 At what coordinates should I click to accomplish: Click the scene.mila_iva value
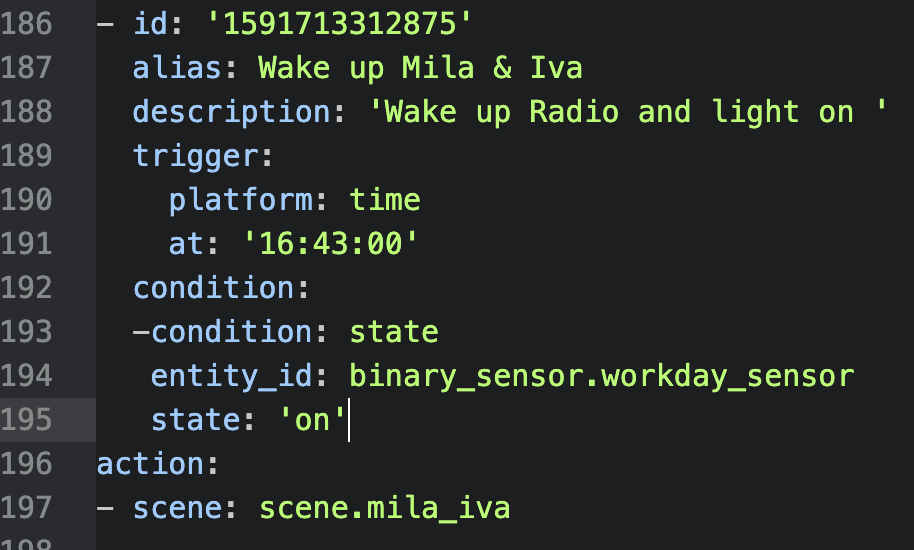pyautogui.click(x=385, y=508)
